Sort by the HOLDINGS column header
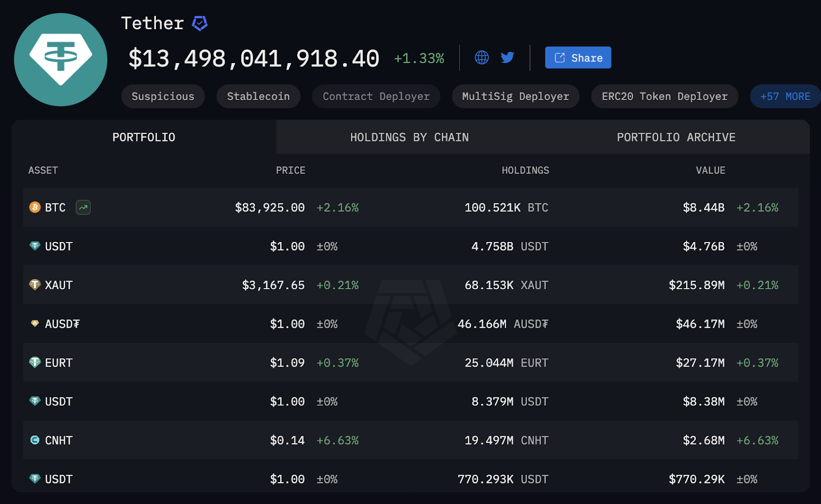The image size is (821, 504). pos(525,170)
